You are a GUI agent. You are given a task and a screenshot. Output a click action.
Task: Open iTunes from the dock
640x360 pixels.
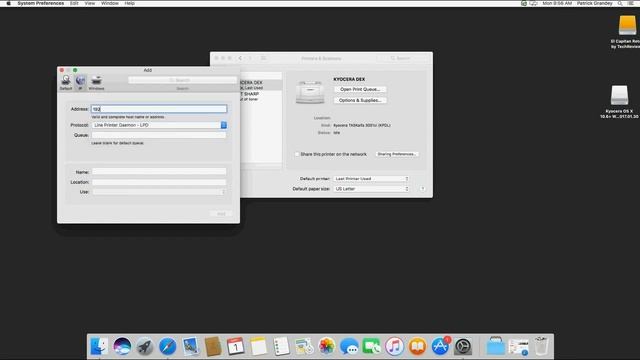[x=394, y=347]
